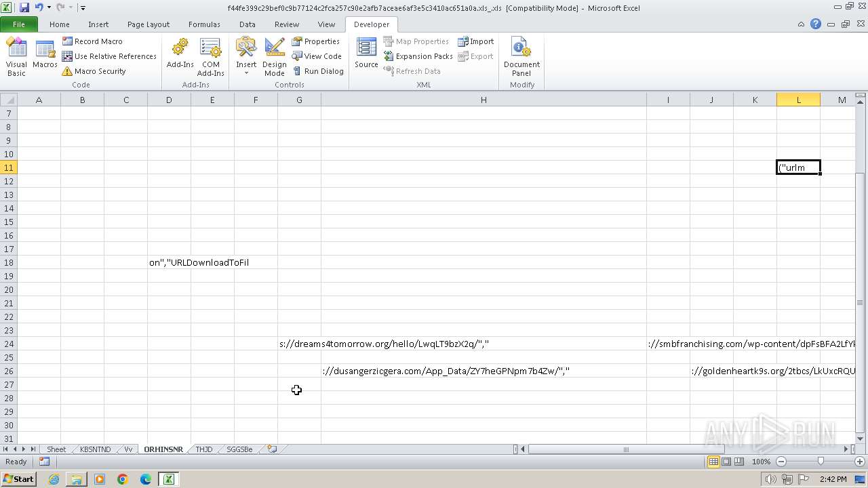Open control Properties
This screenshot has width=868, height=488.
pyautogui.click(x=316, y=41)
